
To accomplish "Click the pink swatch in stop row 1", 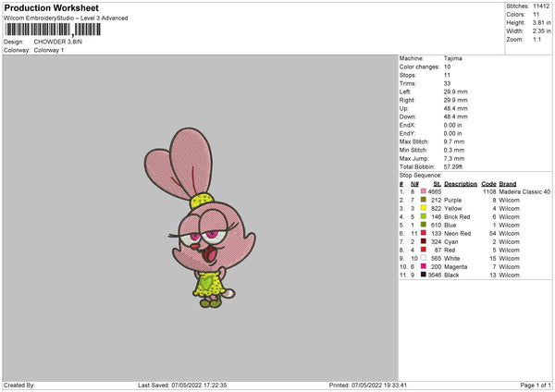I will coord(424,191).
